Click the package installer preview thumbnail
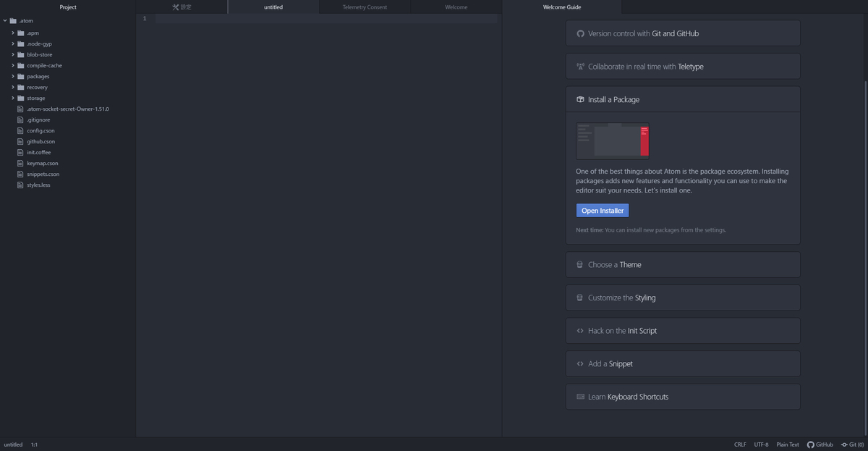 [x=613, y=140]
